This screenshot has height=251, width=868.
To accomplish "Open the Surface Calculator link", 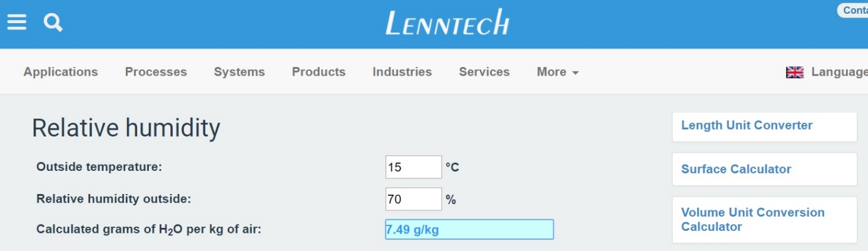I will (736, 169).
